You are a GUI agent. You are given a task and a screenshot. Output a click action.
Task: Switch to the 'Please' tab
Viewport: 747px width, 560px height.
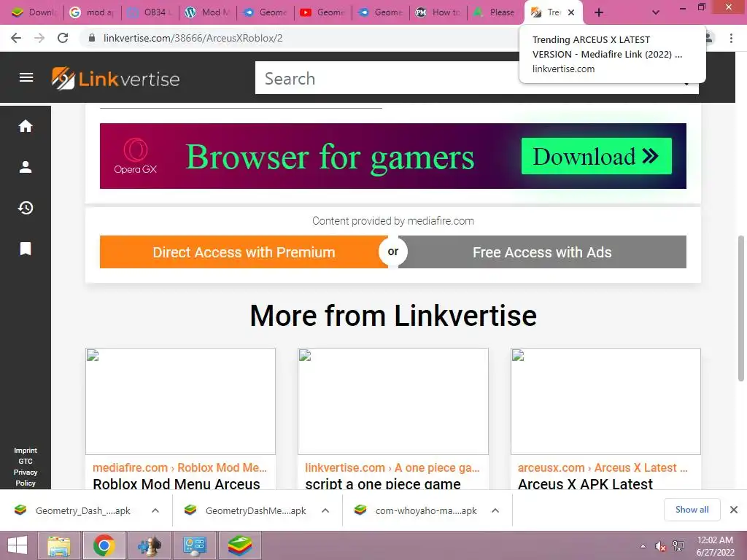[495, 12]
